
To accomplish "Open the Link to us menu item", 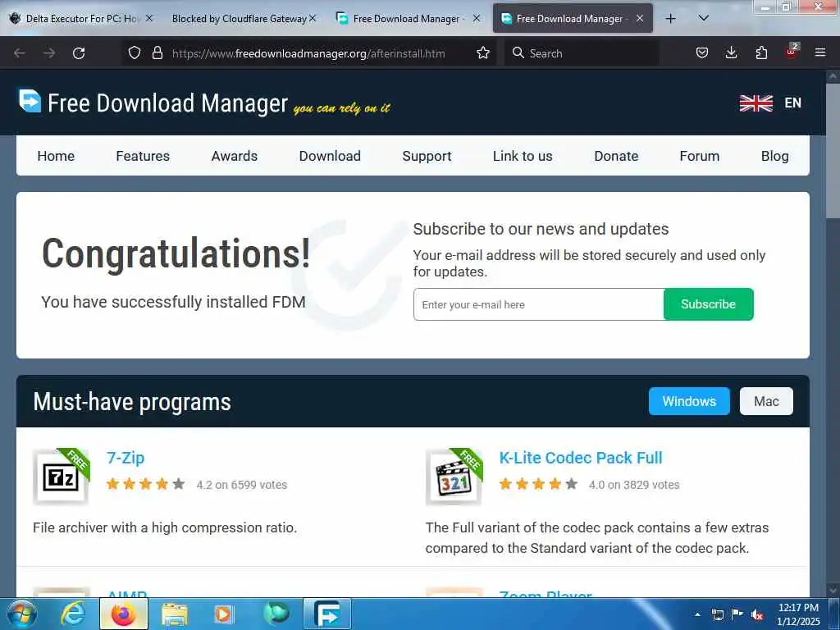I will pyautogui.click(x=523, y=156).
